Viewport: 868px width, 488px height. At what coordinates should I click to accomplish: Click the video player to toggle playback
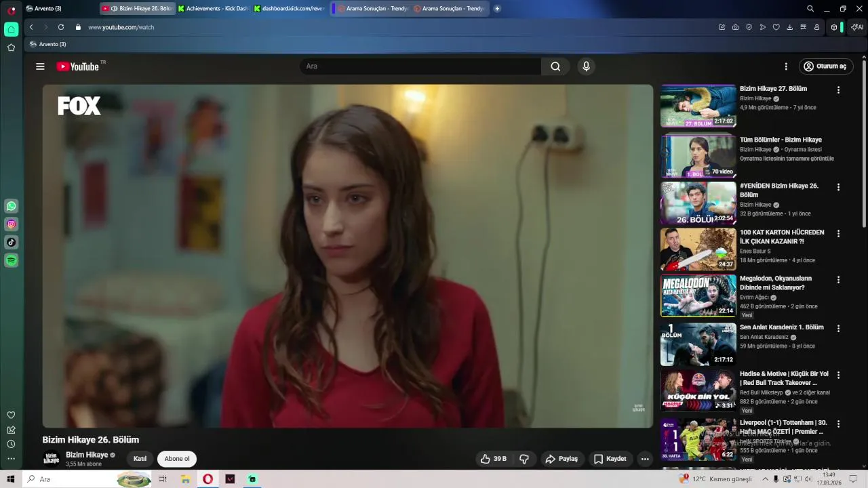pyautogui.click(x=348, y=256)
